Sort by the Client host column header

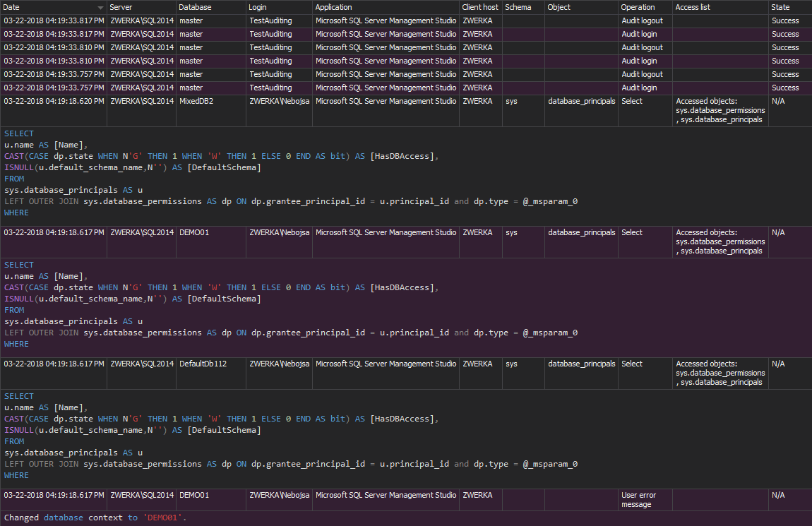tap(480, 7)
